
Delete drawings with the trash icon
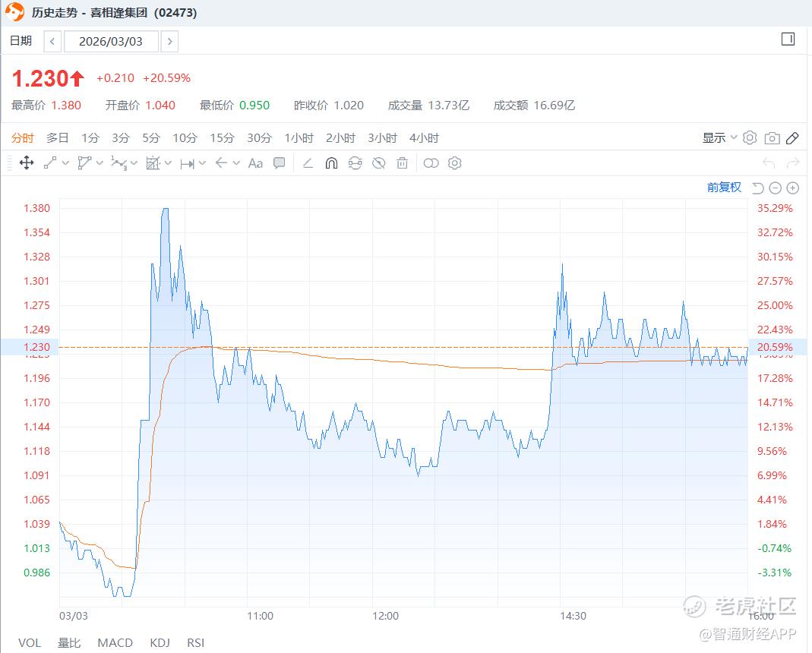tap(403, 162)
